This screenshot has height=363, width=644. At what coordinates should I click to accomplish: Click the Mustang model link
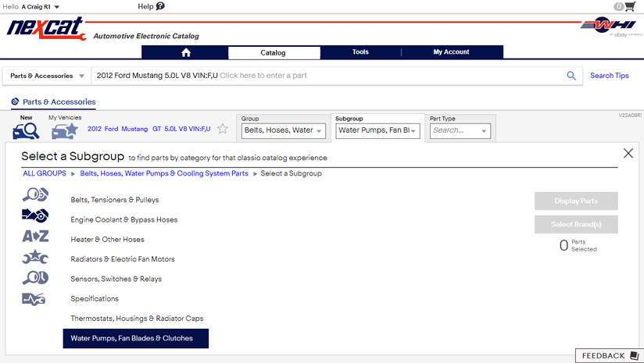coord(134,129)
